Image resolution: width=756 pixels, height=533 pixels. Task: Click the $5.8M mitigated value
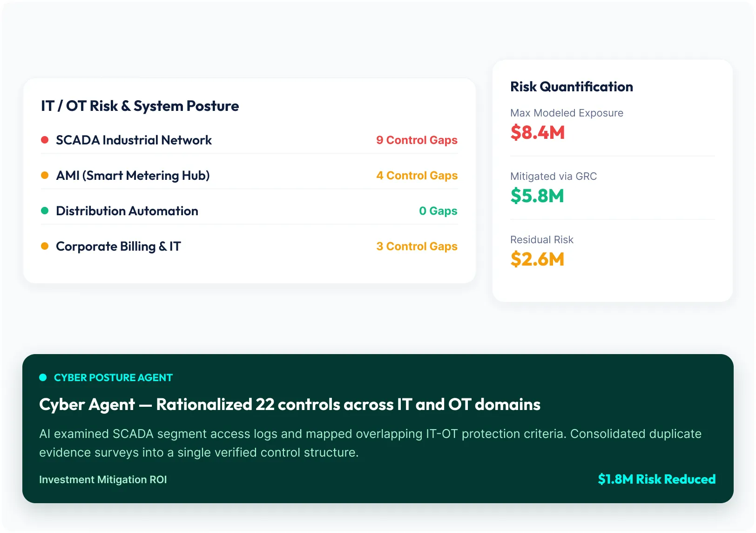537,196
